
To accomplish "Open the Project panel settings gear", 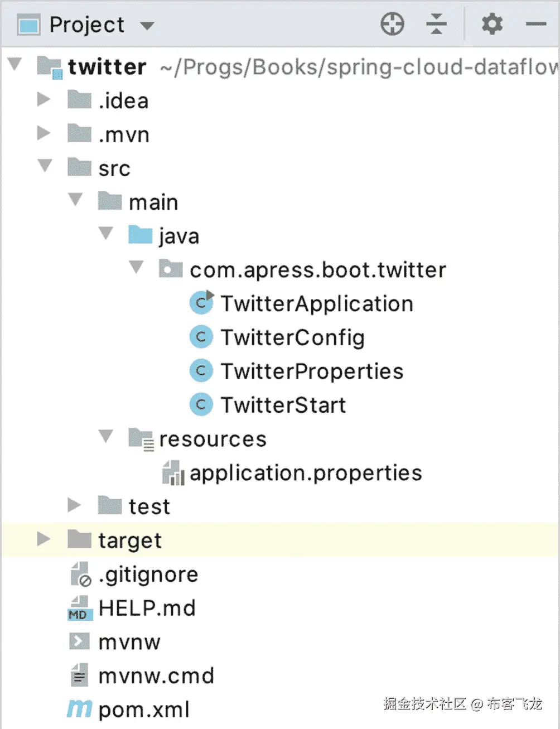I will 491,25.
